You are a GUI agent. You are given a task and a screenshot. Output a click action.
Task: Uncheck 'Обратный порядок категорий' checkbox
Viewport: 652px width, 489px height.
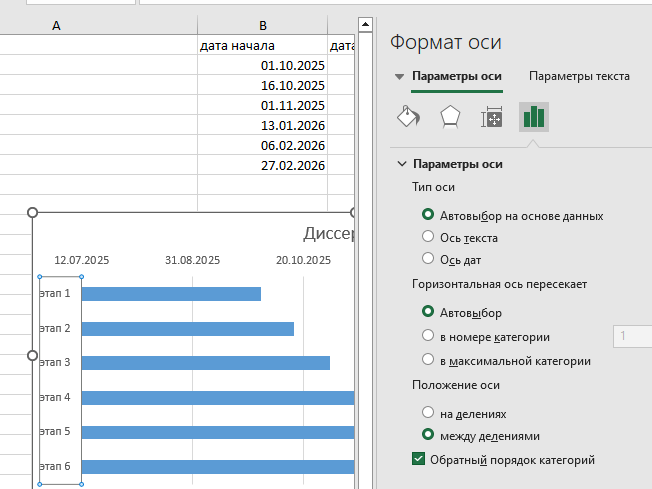419,460
